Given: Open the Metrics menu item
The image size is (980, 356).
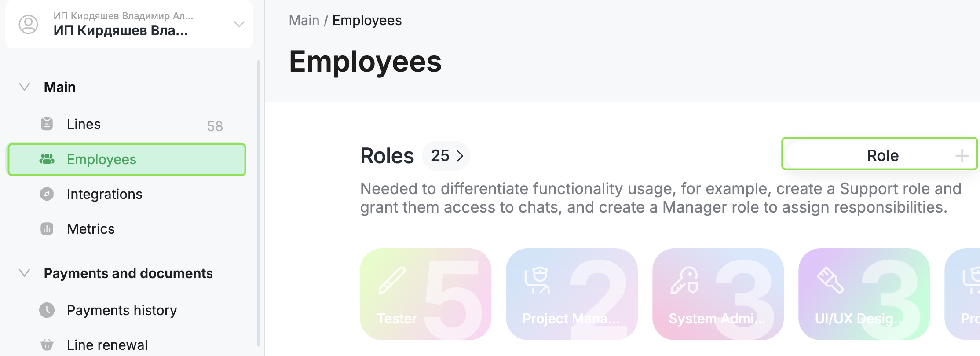Looking at the screenshot, I should click(91, 229).
